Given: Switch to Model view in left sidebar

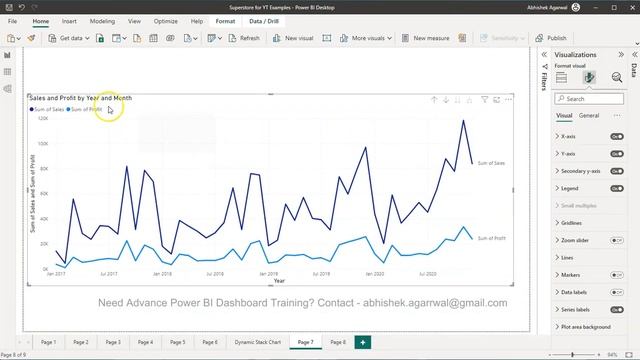Looking at the screenshot, I should (x=7, y=89).
